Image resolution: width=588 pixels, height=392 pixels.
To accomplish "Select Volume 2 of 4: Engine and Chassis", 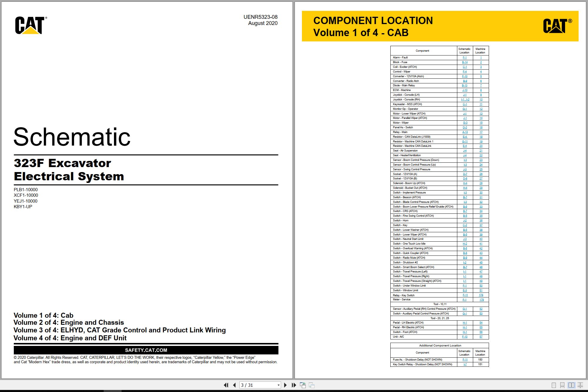I will click(x=69, y=322).
